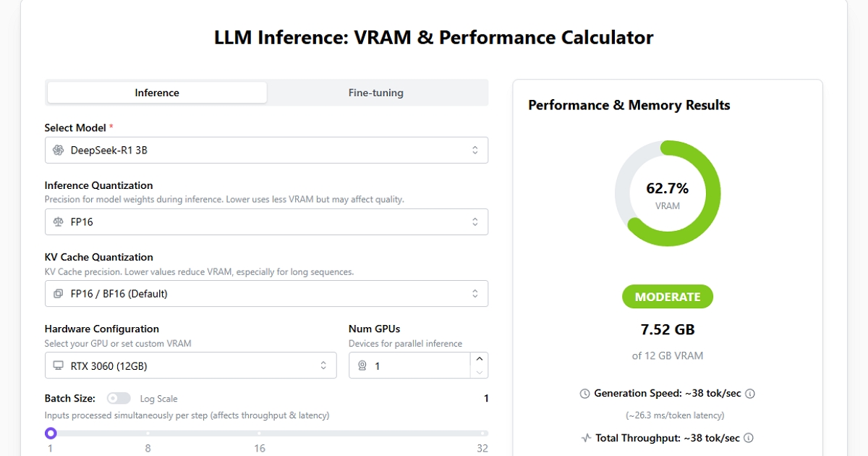This screenshot has height=456, width=868.
Task: Select the Inference tab
Action: pos(157,93)
